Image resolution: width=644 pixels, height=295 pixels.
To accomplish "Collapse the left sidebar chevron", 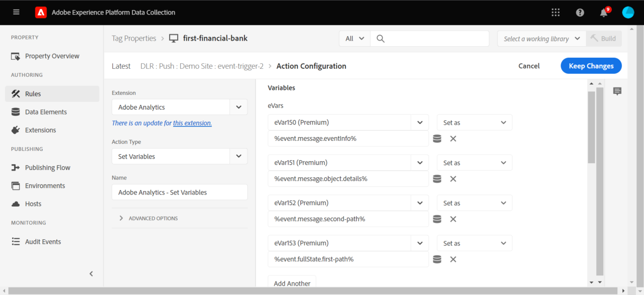I will pyautogui.click(x=91, y=274).
